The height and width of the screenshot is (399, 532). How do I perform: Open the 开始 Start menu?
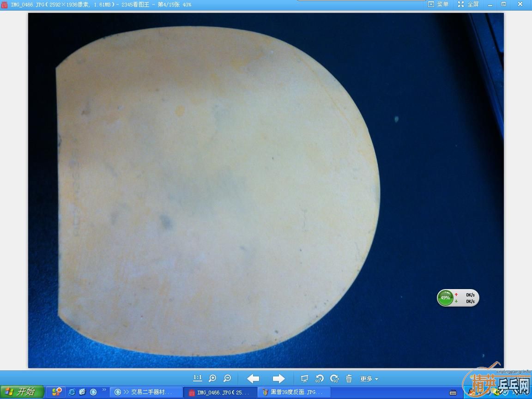(x=22, y=392)
